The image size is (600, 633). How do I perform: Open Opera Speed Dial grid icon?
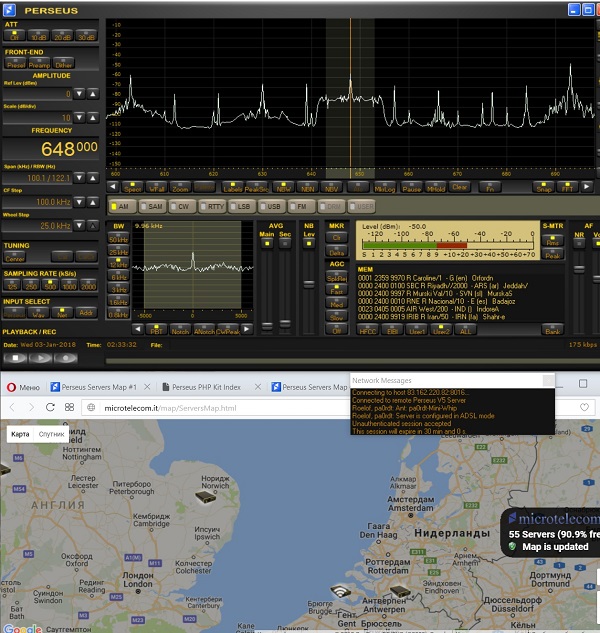(x=69, y=407)
